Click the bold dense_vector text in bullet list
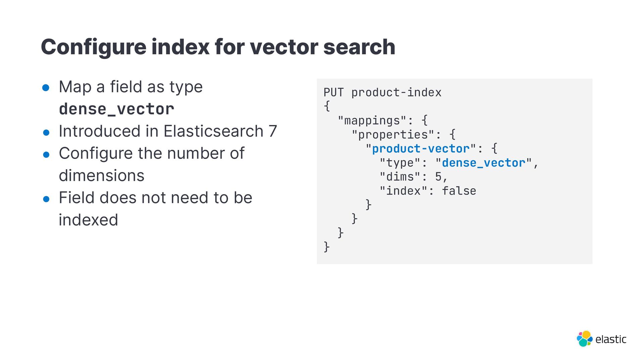This screenshot has height=362, width=644. point(116,109)
